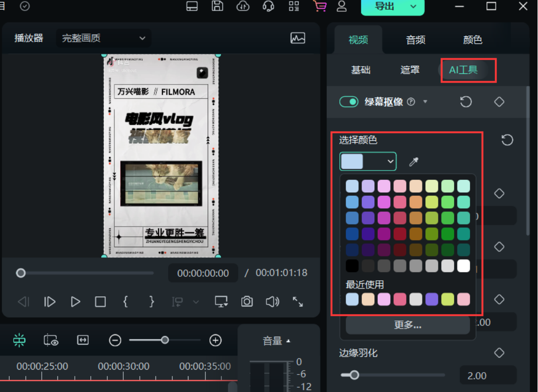The image size is (538, 392).
Task: Click the save project icon
Action: (x=217, y=6)
